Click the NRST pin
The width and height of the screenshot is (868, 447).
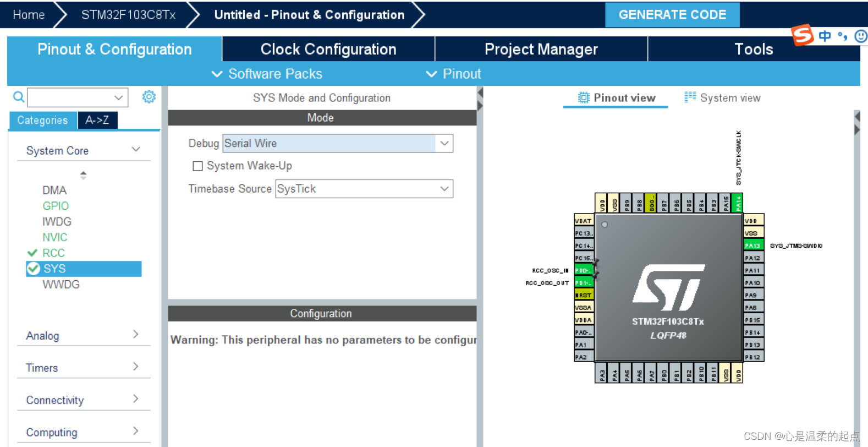point(584,295)
